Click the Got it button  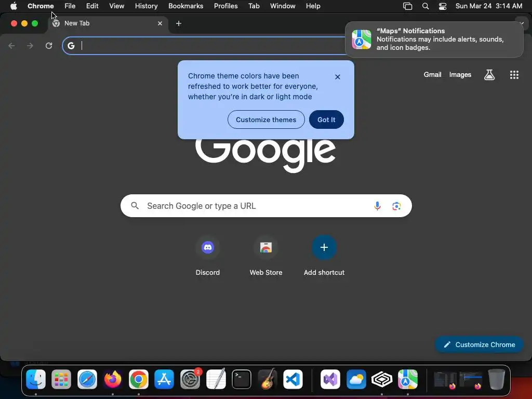[326, 120]
